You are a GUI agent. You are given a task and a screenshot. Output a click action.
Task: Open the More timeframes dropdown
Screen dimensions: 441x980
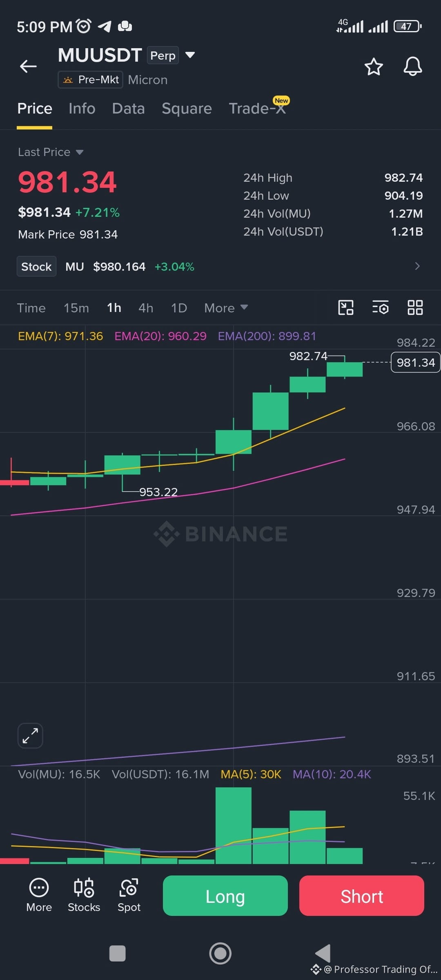[x=226, y=308]
